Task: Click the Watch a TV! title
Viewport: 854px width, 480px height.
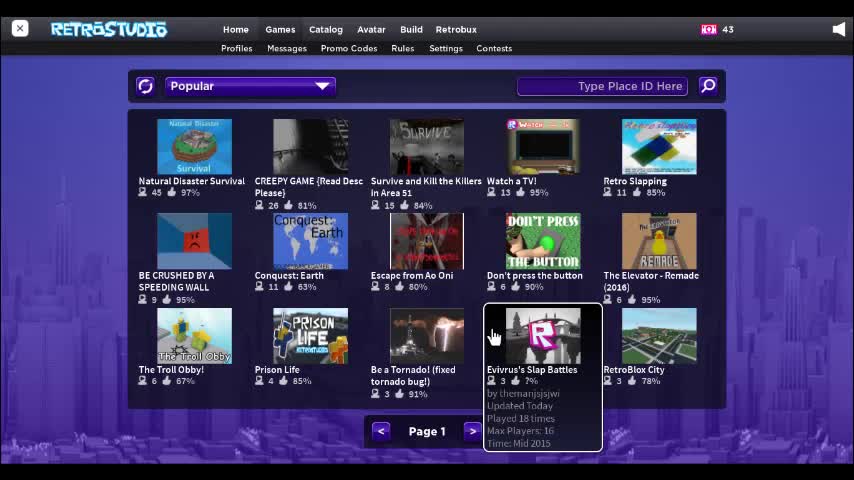Action: coord(511,181)
